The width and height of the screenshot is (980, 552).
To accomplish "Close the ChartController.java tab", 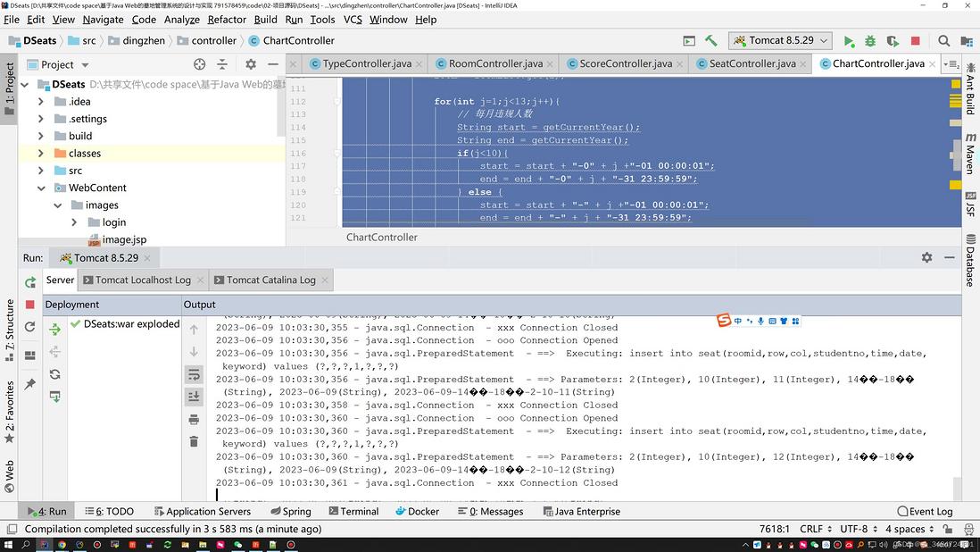I will 932,64.
